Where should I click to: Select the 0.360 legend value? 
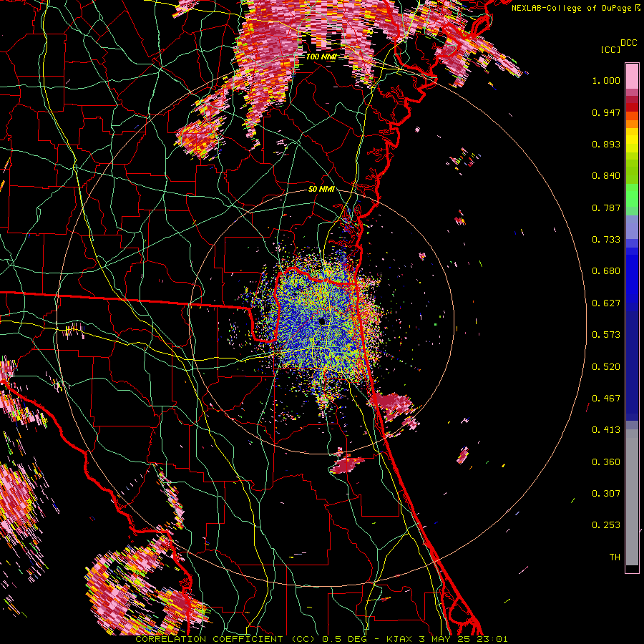click(x=606, y=462)
